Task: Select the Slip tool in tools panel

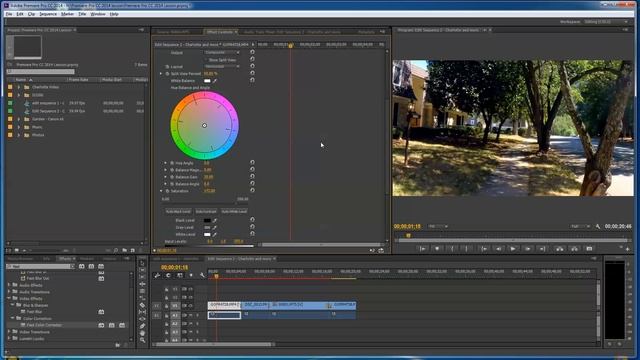Action: coord(142,312)
